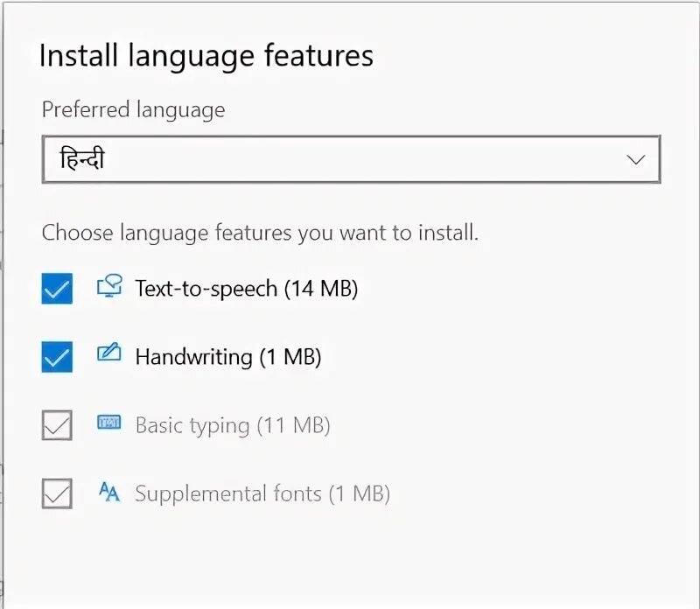Click the Preferred language field label
700x609 pixels.
tap(133, 110)
